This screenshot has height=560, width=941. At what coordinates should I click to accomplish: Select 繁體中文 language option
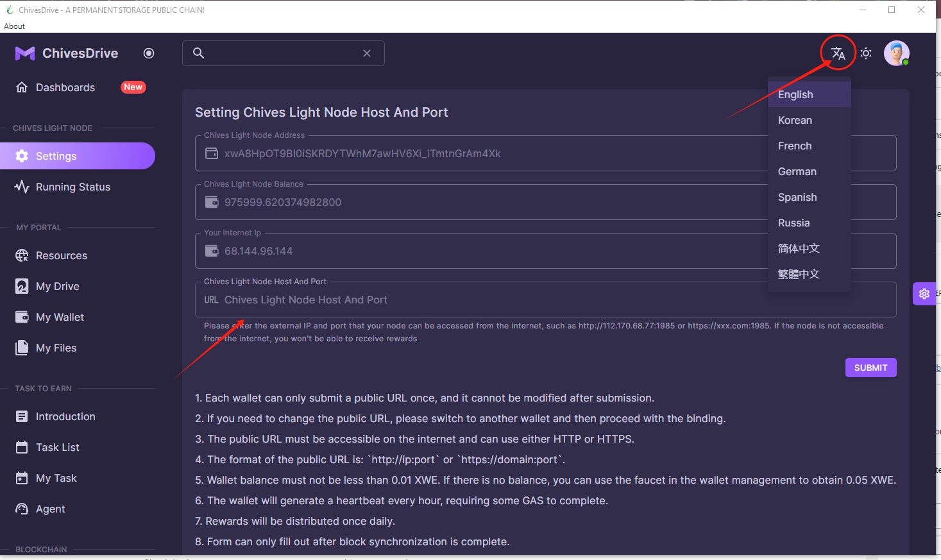tap(810, 274)
